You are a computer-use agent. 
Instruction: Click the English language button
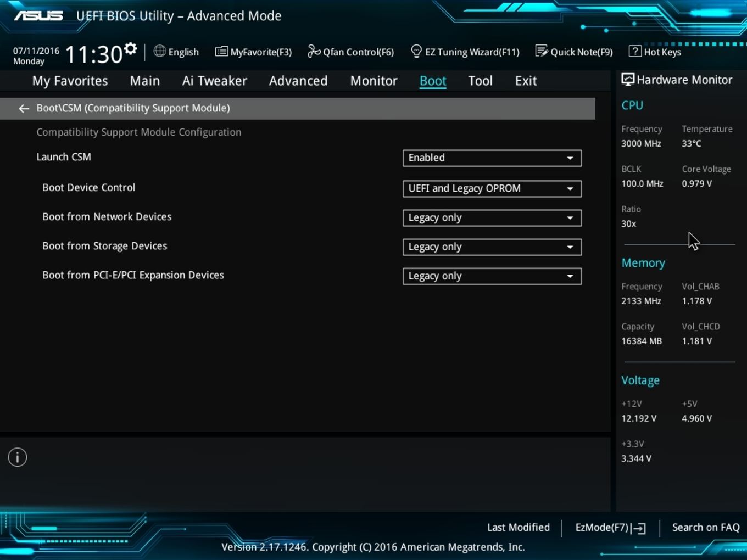pos(176,52)
